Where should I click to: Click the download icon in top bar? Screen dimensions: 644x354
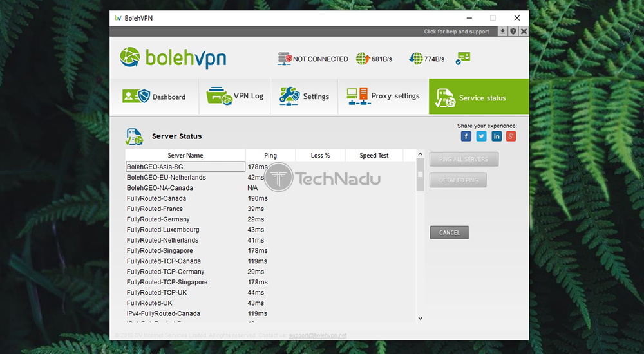(x=502, y=31)
